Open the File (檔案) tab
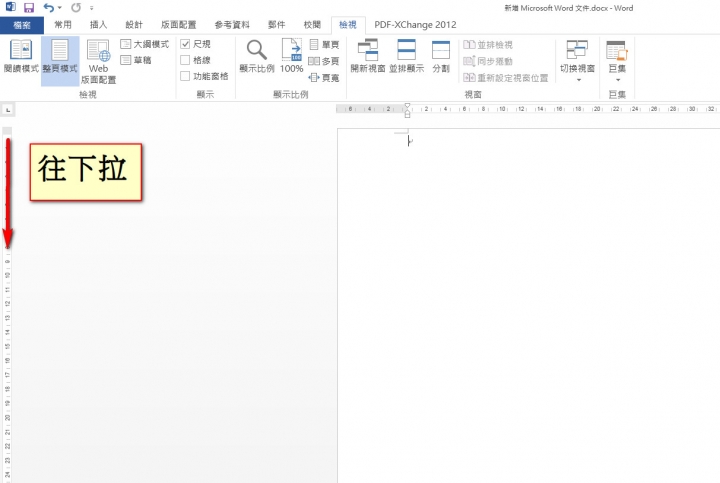This screenshot has height=483, width=720. click(x=22, y=25)
